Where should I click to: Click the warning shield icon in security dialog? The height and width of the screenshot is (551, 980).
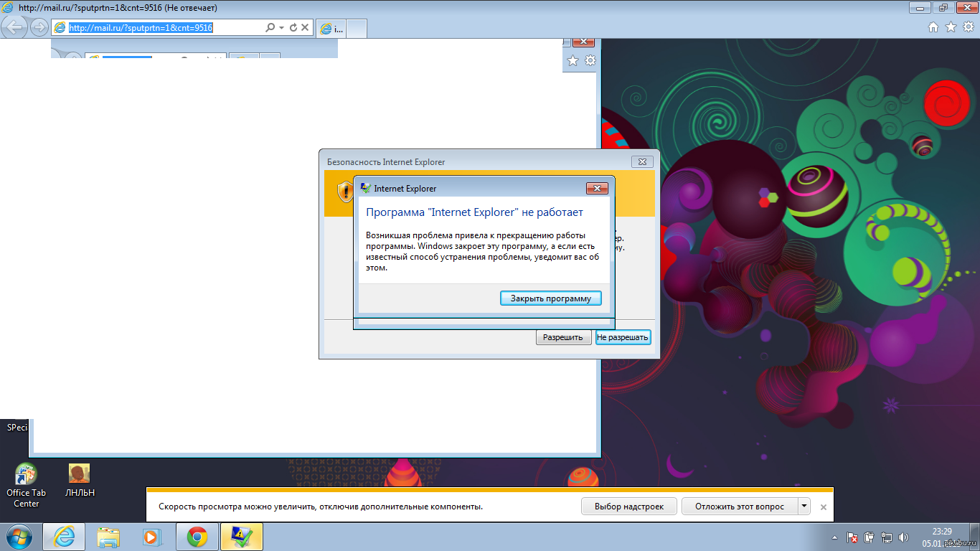click(345, 192)
